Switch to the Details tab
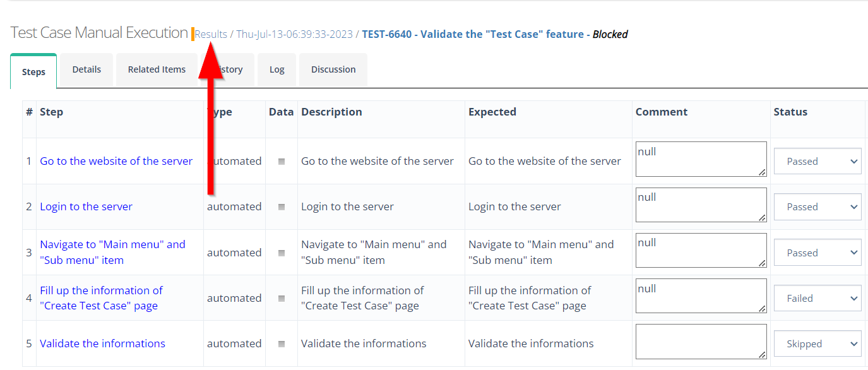This screenshot has width=868, height=370. 86,69
